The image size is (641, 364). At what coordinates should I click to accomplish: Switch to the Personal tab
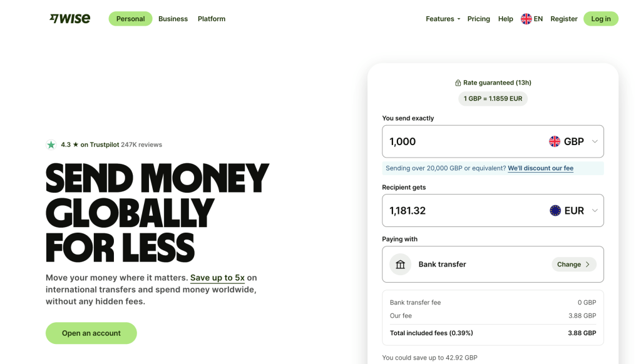point(130,19)
